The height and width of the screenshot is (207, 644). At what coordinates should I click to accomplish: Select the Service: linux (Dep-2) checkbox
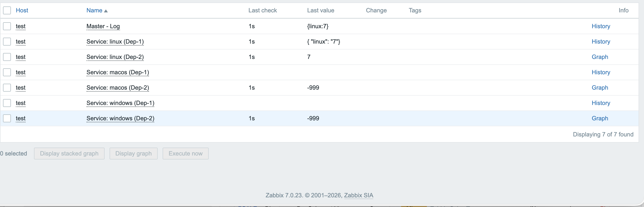7,57
